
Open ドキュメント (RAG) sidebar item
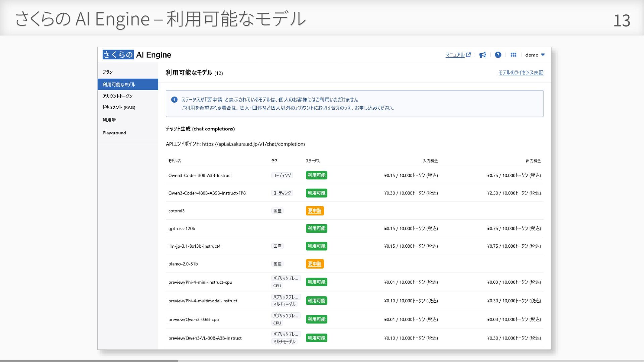119,108
